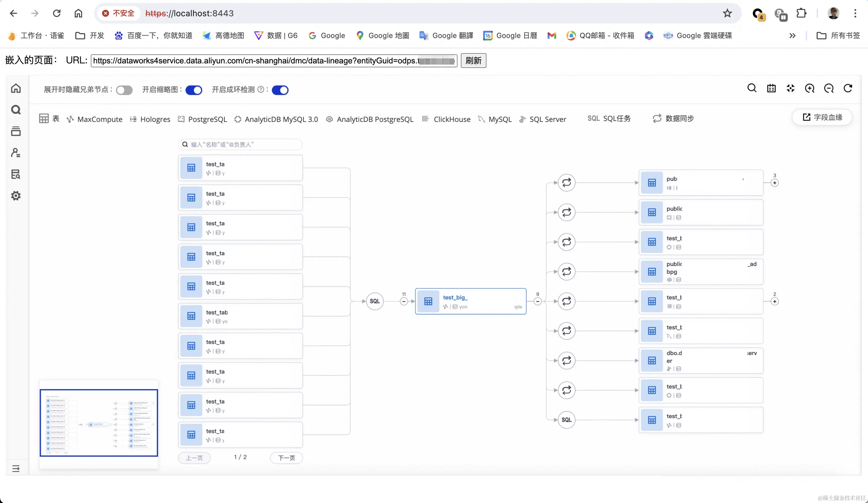Image resolution: width=868 pixels, height=503 pixels.
Task: Expand the plus button labeled 3
Action: tap(775, 183)
